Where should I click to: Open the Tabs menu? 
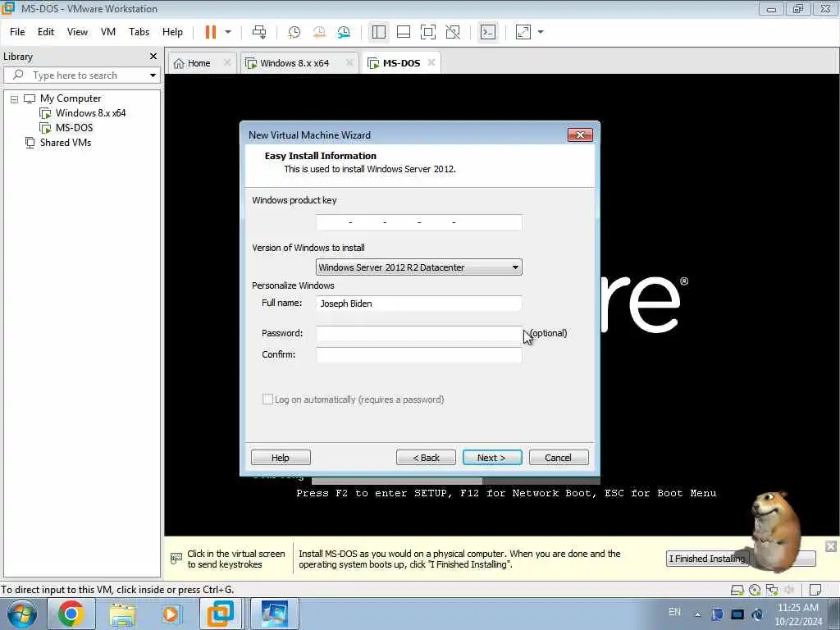pos(139,32)
